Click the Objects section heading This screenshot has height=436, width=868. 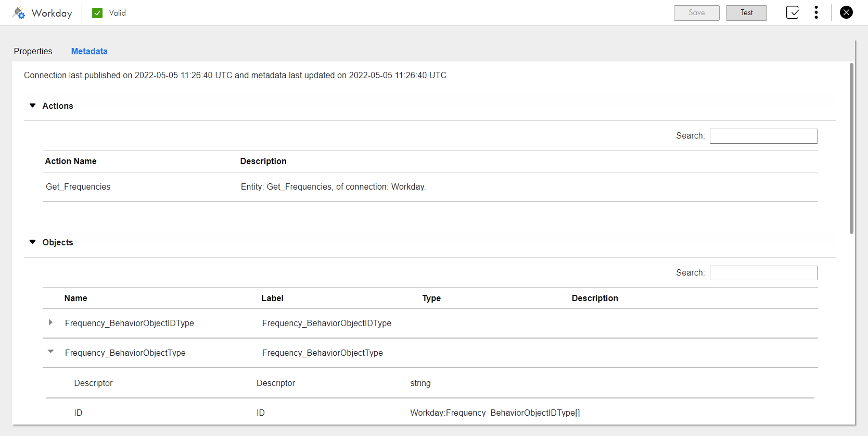point(58,243)
